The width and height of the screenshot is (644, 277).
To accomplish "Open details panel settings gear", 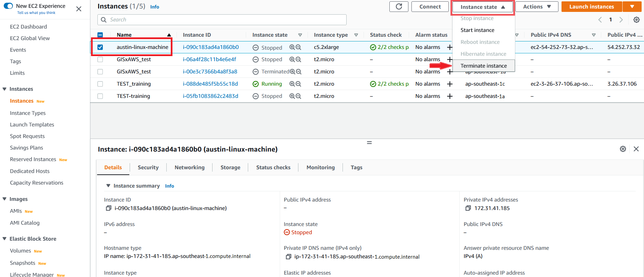I will 623,149.
